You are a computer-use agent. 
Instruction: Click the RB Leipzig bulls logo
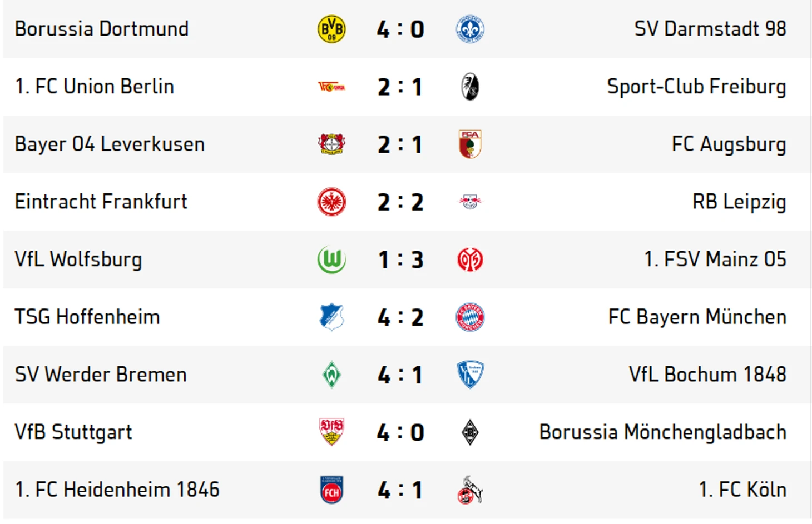[x=470, y=202]
